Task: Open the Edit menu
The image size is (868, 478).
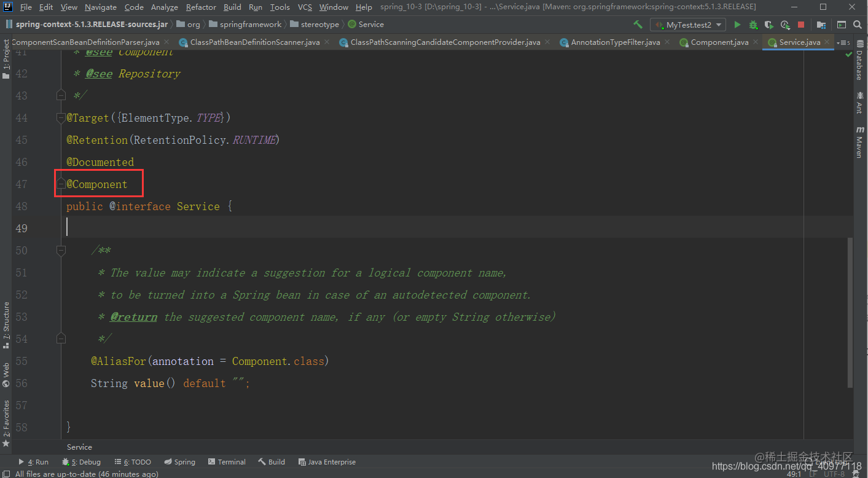Action: click(46, 7)
